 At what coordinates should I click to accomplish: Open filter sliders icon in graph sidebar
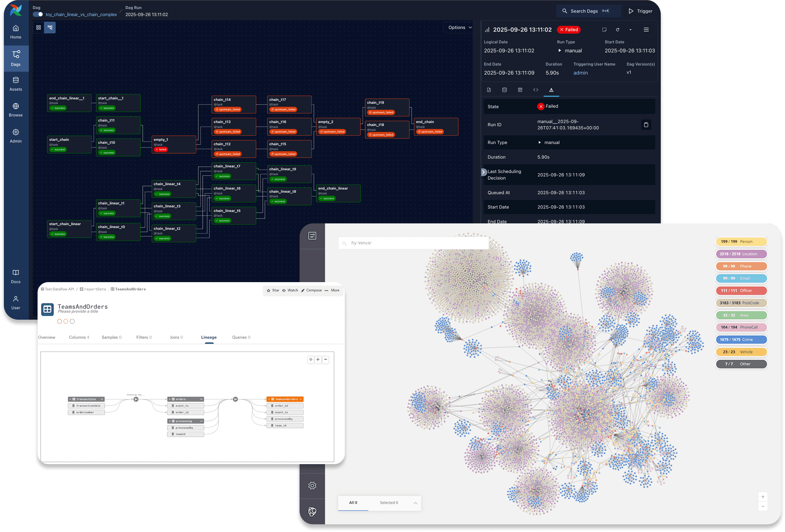click(x=312, y=236)
